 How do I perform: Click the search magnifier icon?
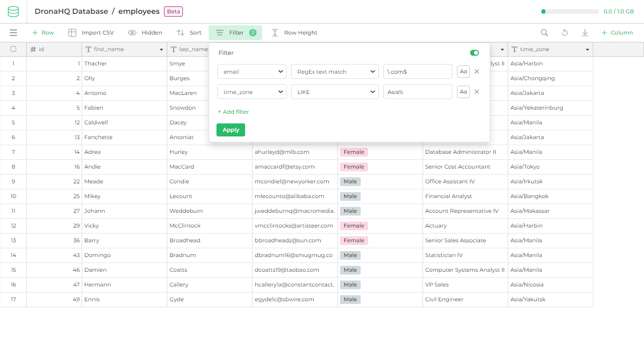(x=544, y=33)
